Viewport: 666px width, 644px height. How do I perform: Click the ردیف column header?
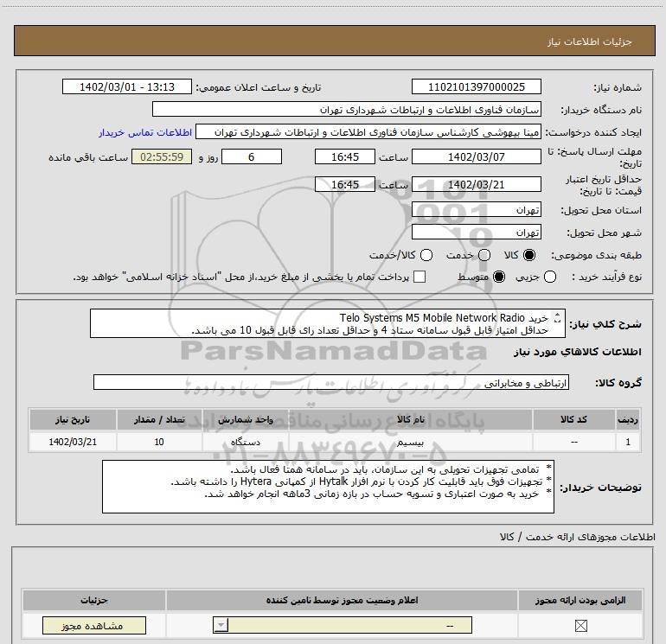[x=628, y=419]
